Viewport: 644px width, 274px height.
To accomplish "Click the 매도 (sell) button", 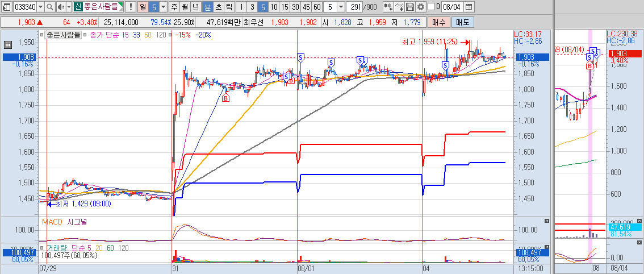I will click(x=462, y=22).
